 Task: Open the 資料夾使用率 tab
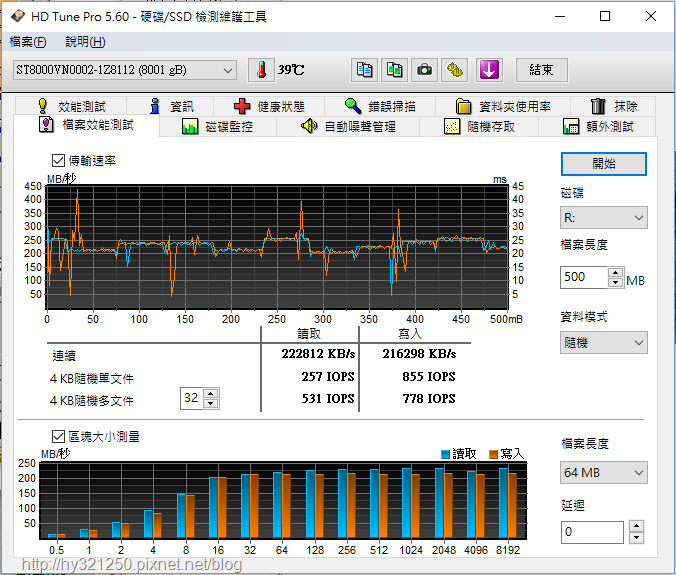pos(503,106)
